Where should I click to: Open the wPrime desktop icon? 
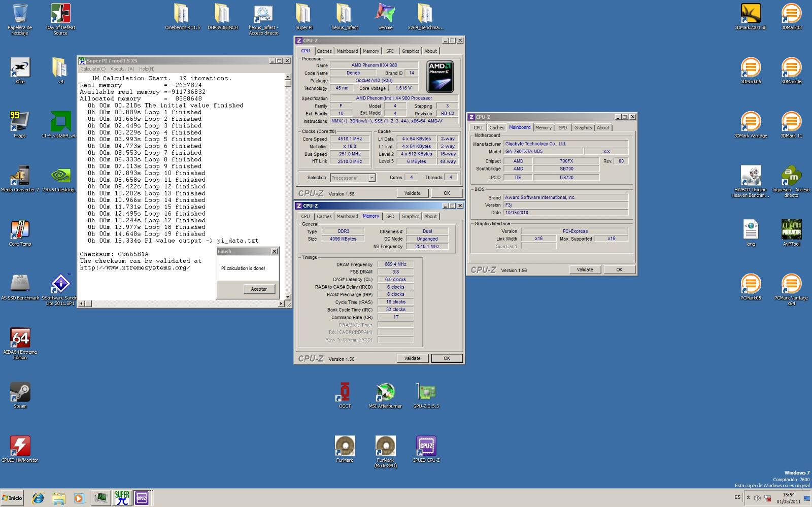pos(385,17)
